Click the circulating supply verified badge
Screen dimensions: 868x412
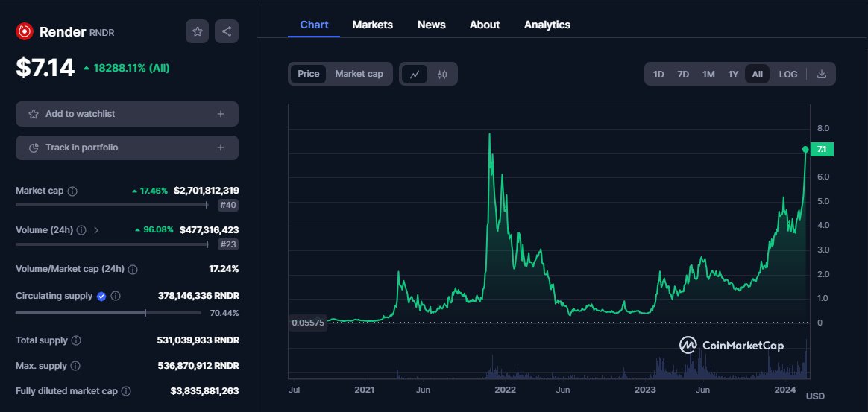tap(101, 297)
